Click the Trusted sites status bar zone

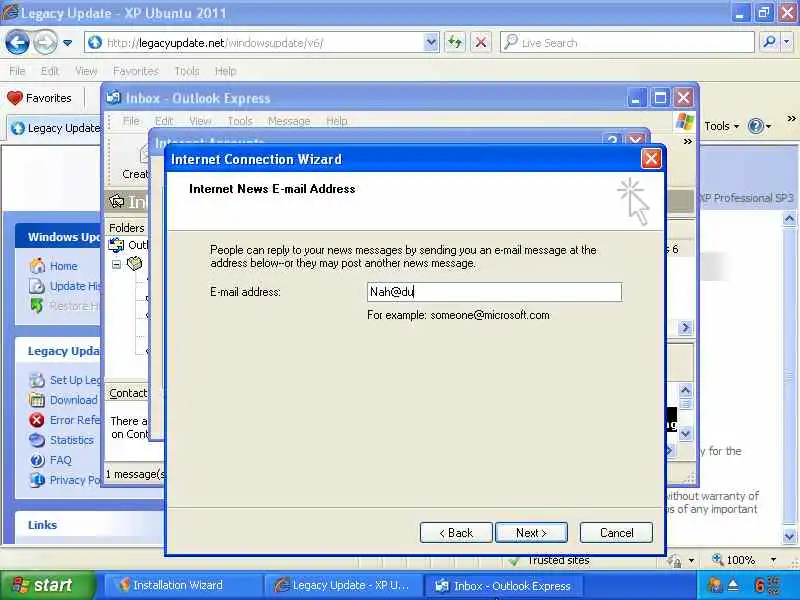click(548, 560)
